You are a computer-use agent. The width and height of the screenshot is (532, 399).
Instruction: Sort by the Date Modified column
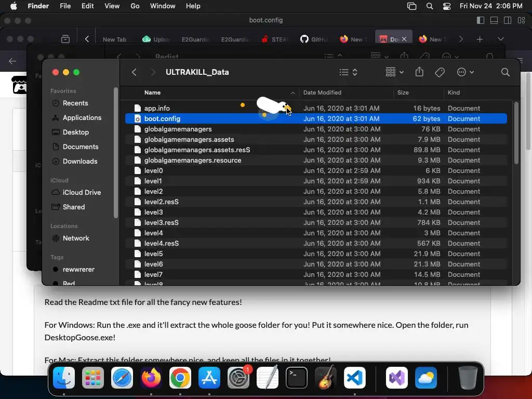[x=322, y=92]
